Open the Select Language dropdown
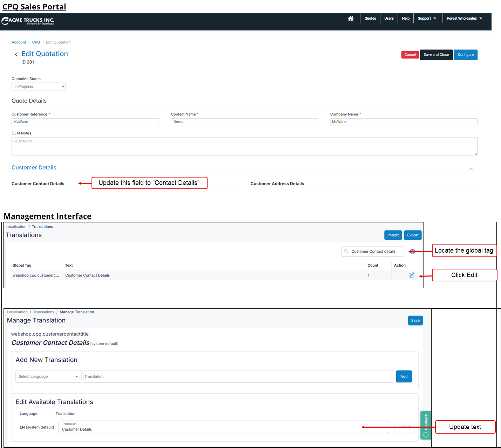Screen dimensions: 501x448 pyautogui.click(x=48, y=376)
